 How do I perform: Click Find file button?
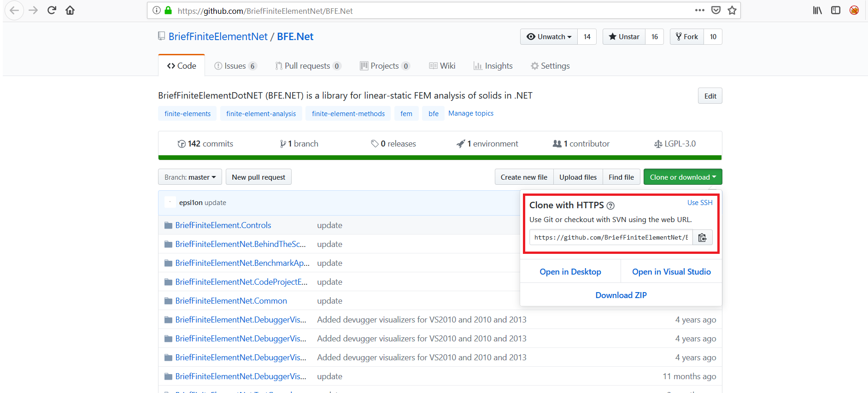[x=621, y=177]
